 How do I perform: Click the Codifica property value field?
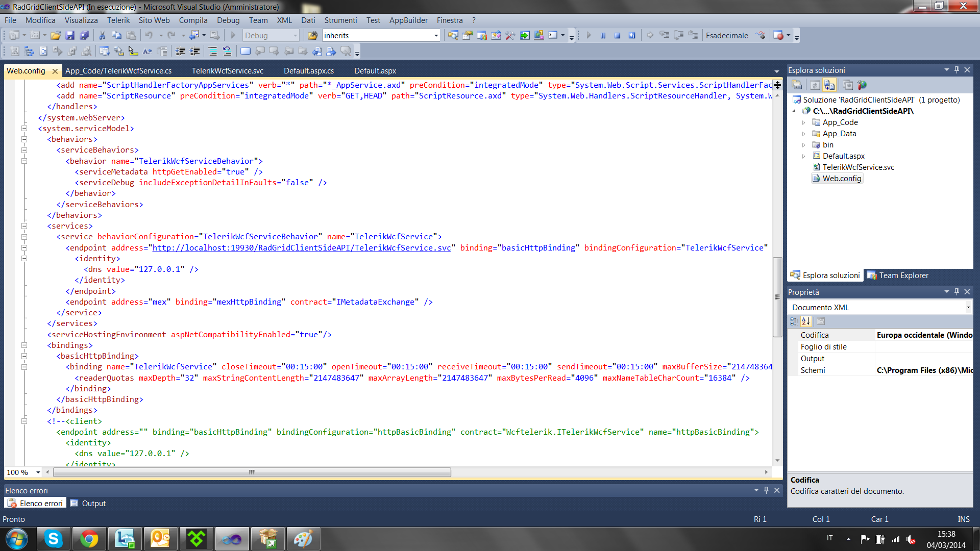click(x=924, y=335)
